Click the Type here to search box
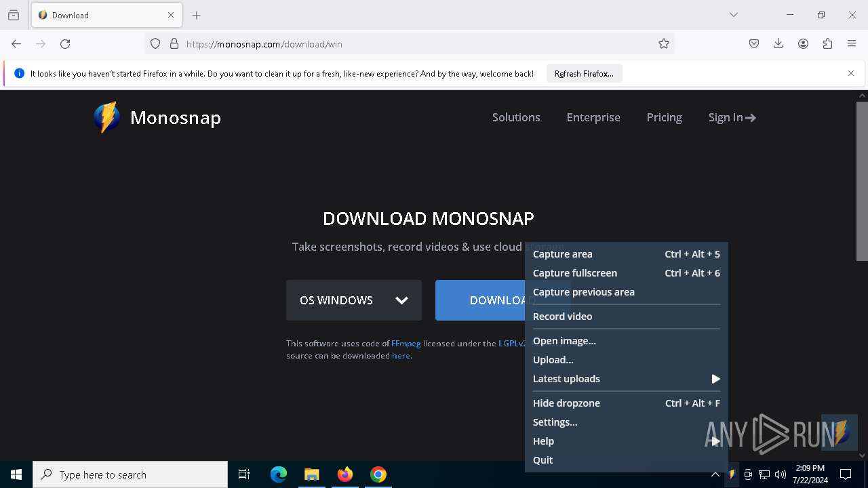The height and width of the screenshot is (488, 868). click(130, 474)
